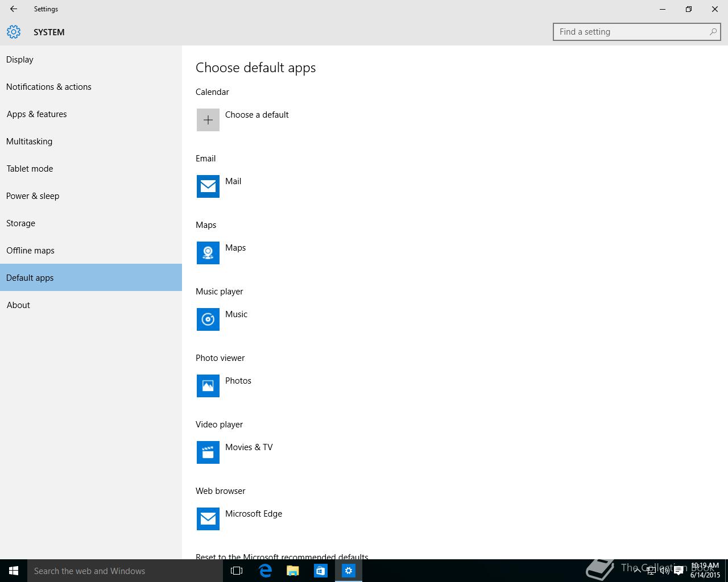
Task: Click the Photo viewer section label
Action: pos(220,358)
